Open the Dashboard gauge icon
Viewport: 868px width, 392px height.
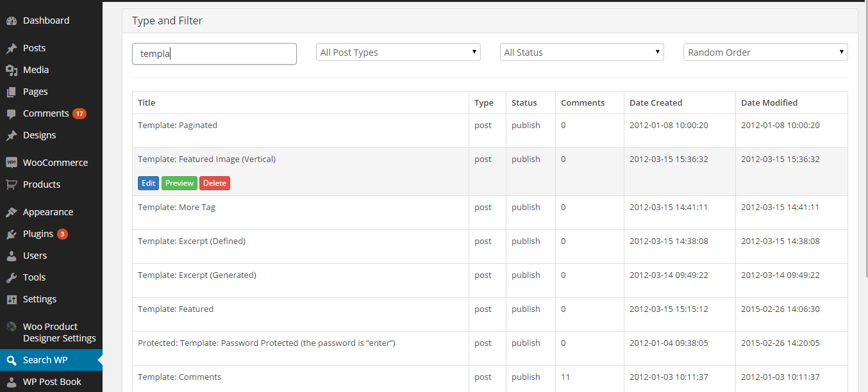pos(12,20)
